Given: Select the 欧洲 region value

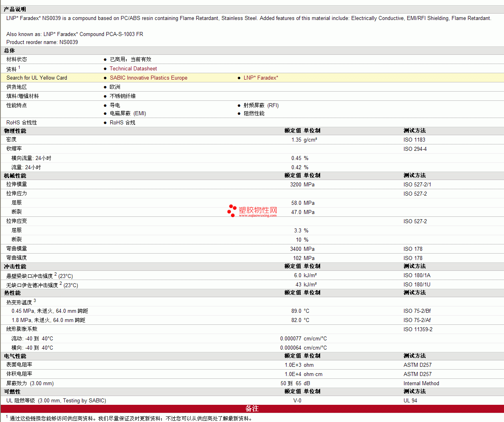Looking at the screenshot, I should click(x=115, y=87).
